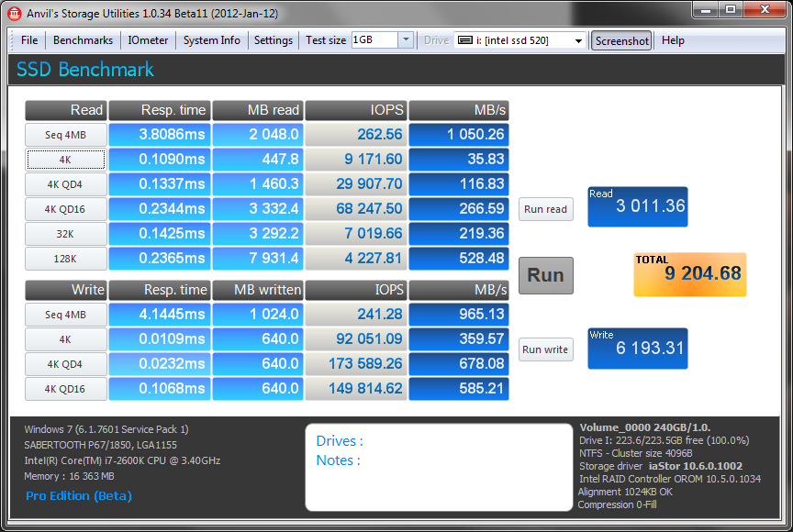This screenshot has width=793, height=532.
Task: Click the read IOPS column header
Action: pos(356,110)
